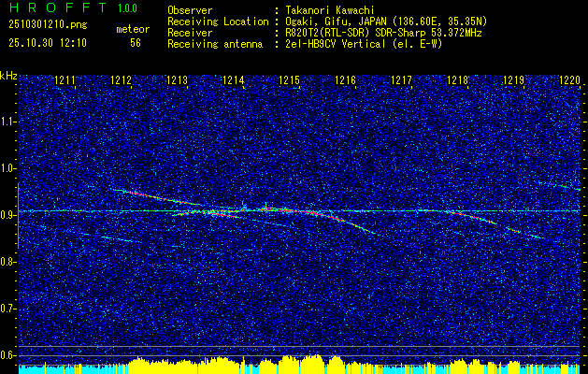Image resolution: width=588 pixels, height=374 pixels.
Task: Click the 0.7 kHz axis label
Action: [x=8, y=309]
